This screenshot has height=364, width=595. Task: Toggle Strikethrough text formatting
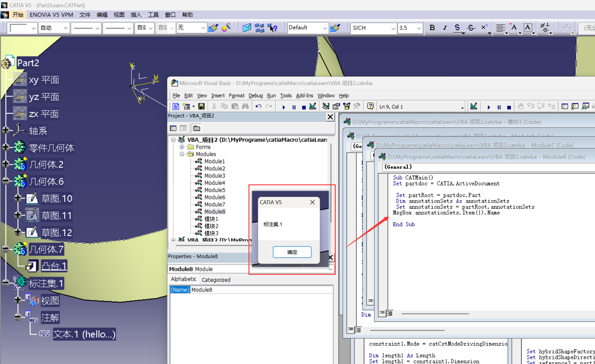(x=471, y=28)
